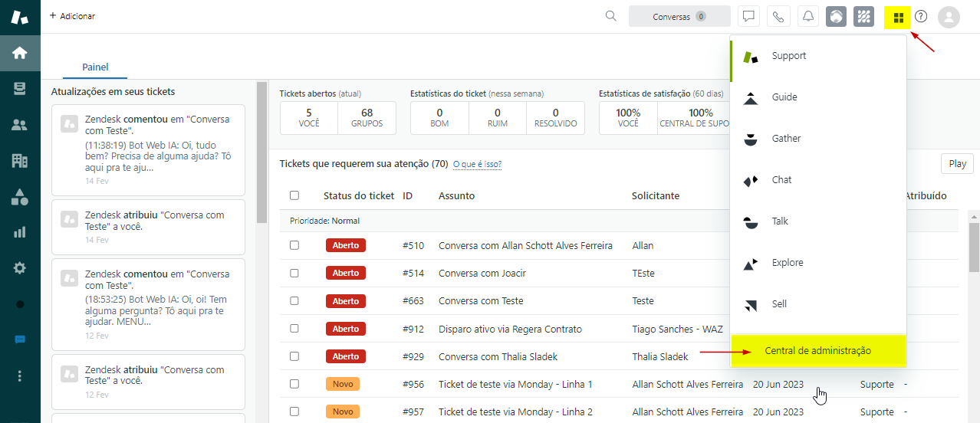
Task: Open the Views icon in sidebar
Action: pos(20,89)
